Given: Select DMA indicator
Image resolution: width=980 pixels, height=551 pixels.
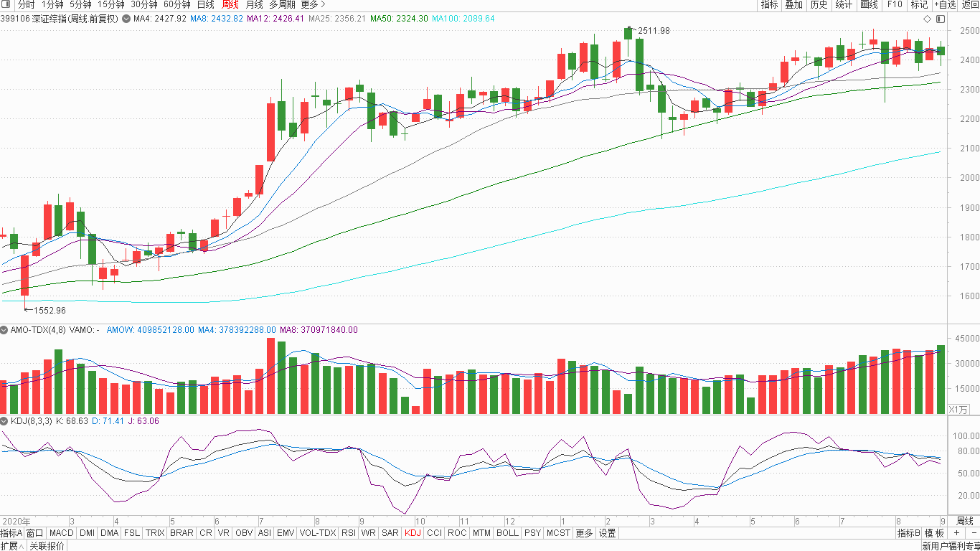Looking at the screenshot, I should point(110,533).
